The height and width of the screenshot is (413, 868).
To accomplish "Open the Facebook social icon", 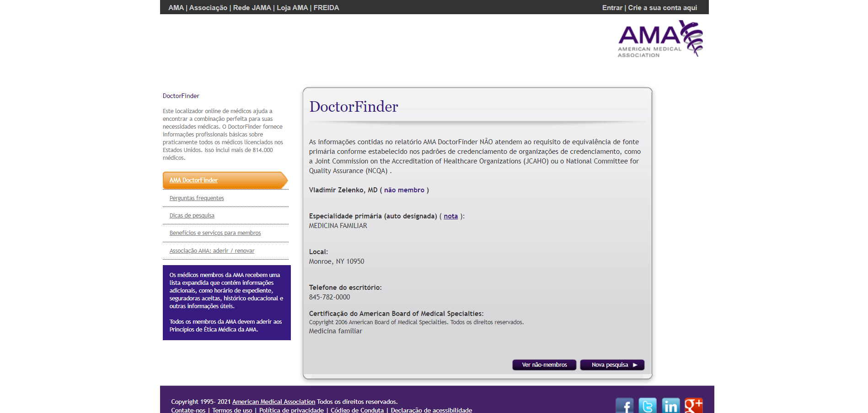I will tap(624, 406).
